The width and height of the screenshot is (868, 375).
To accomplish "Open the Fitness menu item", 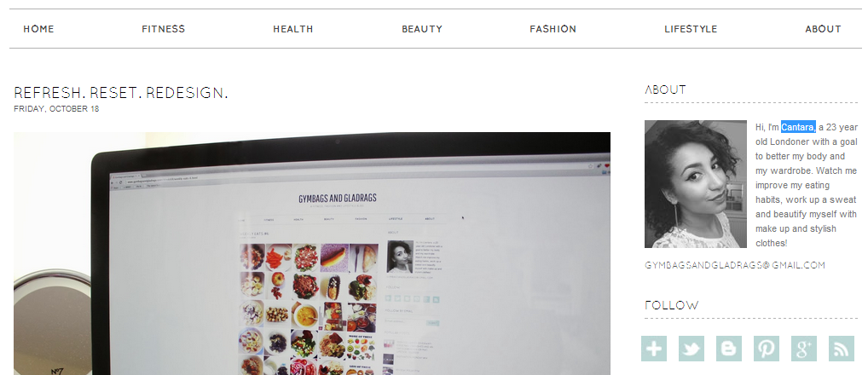I will (164, 29).
